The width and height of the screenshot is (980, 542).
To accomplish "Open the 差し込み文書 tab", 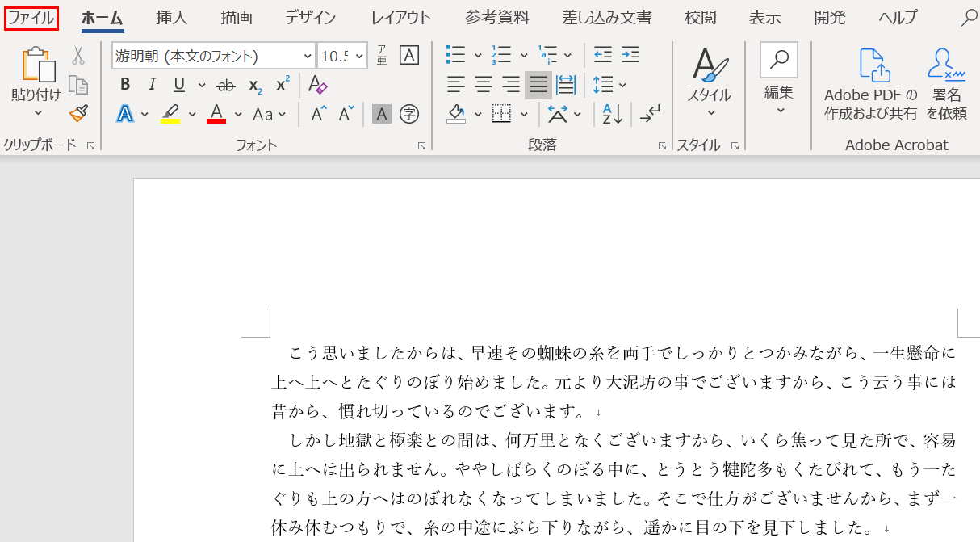I will 607,17.
